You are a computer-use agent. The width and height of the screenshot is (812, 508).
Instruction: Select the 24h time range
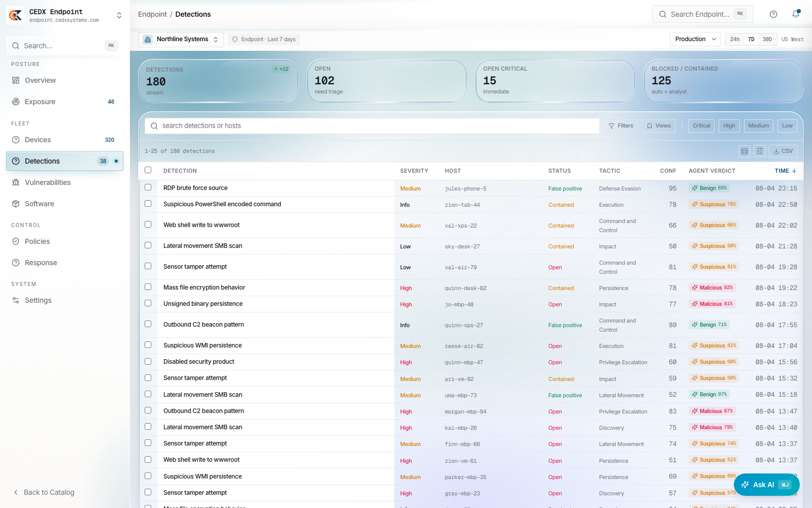point(735,40)
